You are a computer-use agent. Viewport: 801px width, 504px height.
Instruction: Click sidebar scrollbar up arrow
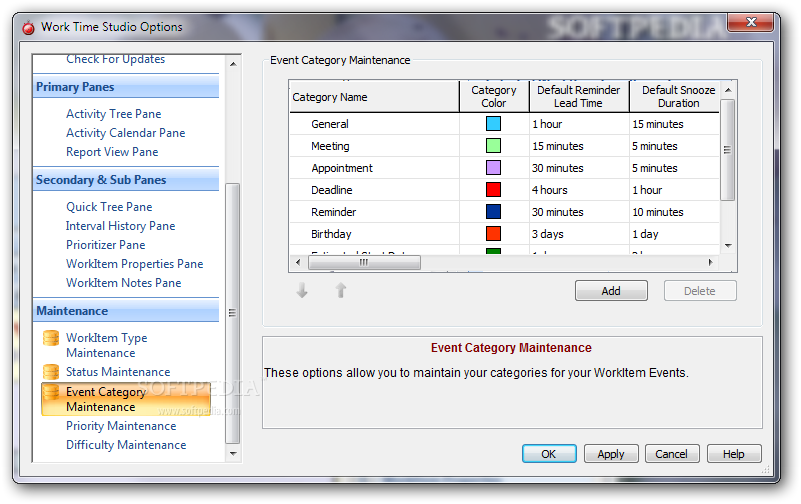point(233,64)
